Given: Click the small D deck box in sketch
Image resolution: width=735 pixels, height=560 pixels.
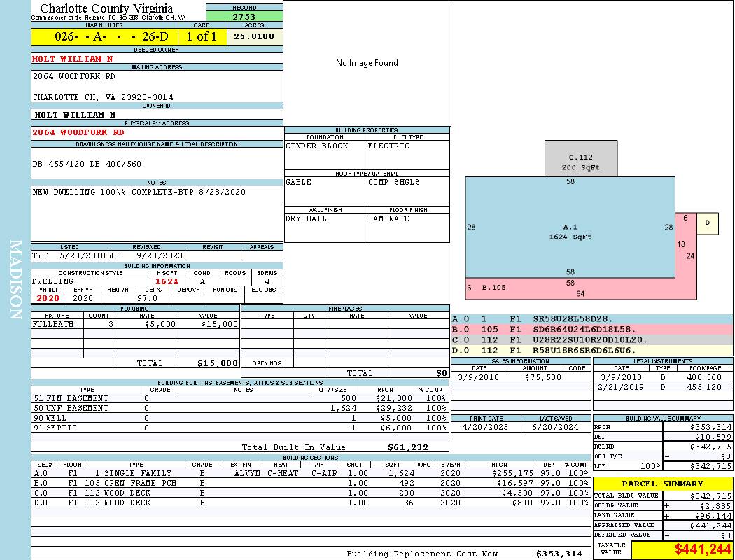Looking at the screenshot, I should [707, 223].
